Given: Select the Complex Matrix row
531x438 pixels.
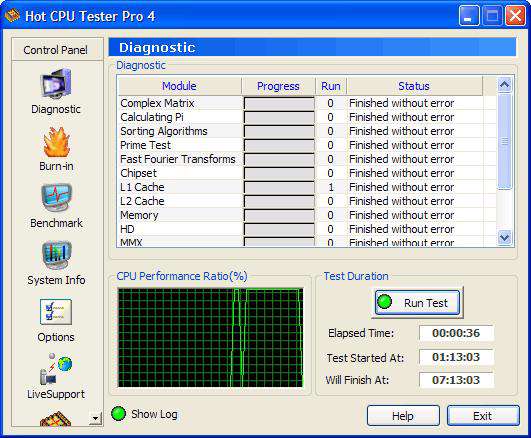Looking at the screenshot, I should point(306,103).
